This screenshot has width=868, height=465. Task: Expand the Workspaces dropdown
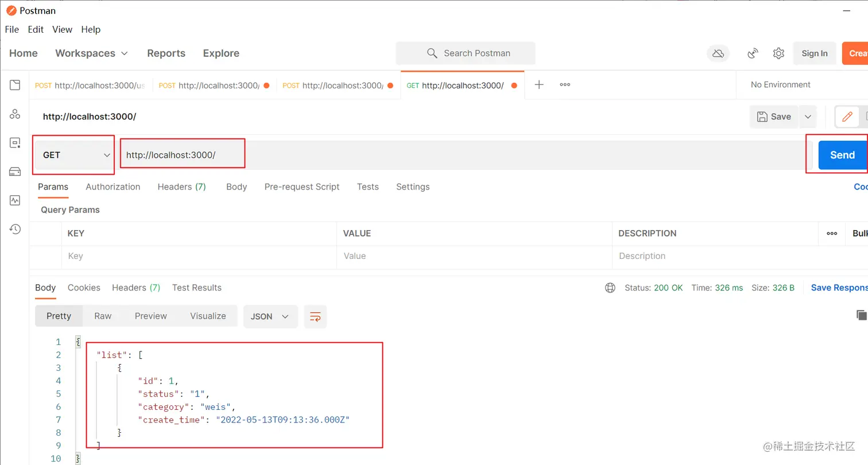coord(91,53)
